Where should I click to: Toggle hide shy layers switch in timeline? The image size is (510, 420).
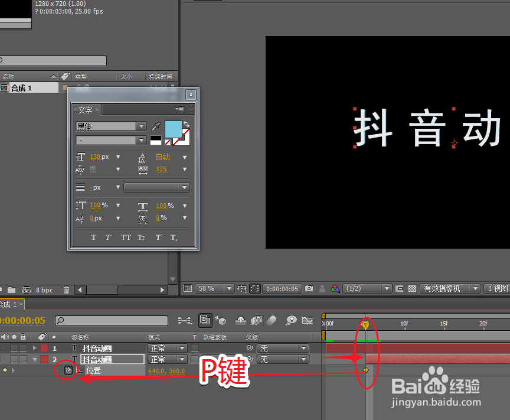coord(241,321)
